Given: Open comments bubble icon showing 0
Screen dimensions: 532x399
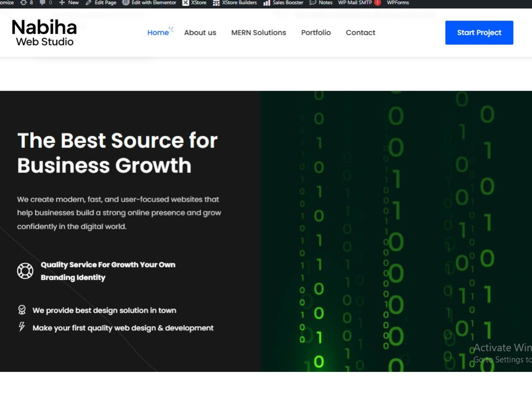Looking at the screenshot, I should click(x=43, y=3).
